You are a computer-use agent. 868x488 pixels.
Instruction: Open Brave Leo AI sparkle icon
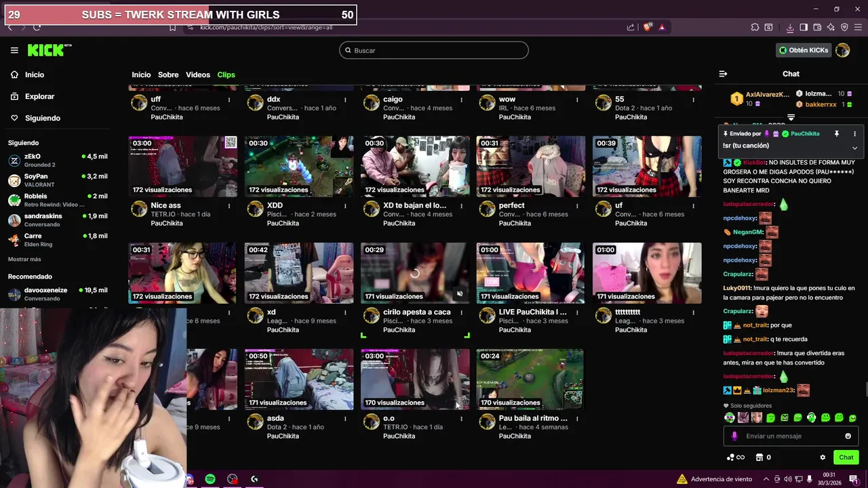(x=831, y=27)
